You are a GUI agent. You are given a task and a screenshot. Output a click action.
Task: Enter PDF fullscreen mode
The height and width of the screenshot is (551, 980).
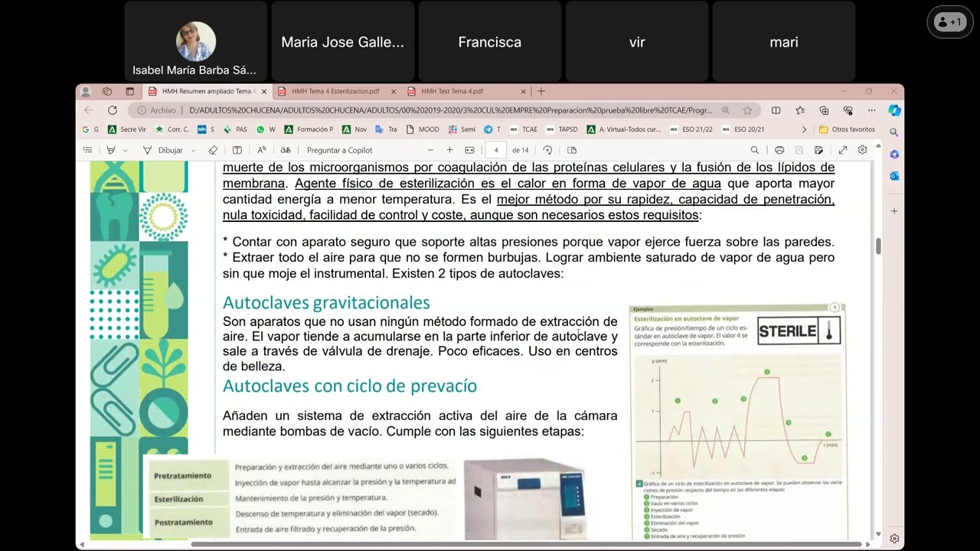[843, 150]
